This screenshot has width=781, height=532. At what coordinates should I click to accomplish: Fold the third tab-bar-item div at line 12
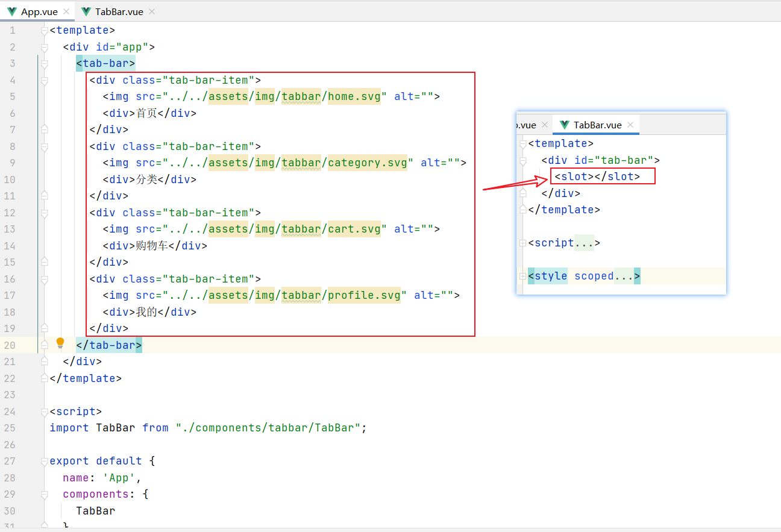tap(44, 213)
